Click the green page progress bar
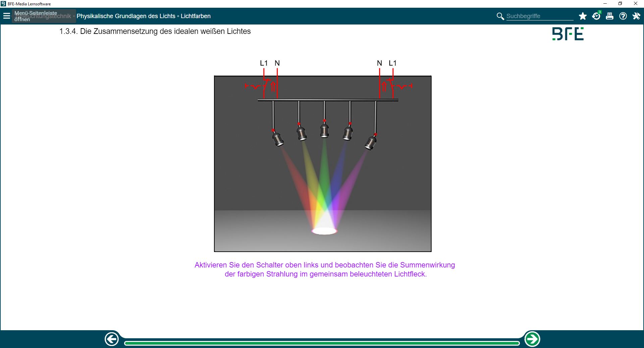644x348 pixels. [x=322, y=343]
